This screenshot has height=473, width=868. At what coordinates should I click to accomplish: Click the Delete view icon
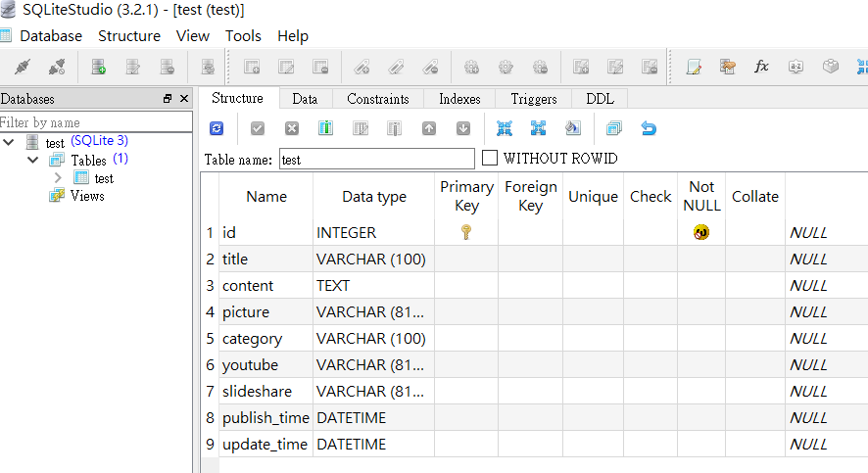(650, 67)
